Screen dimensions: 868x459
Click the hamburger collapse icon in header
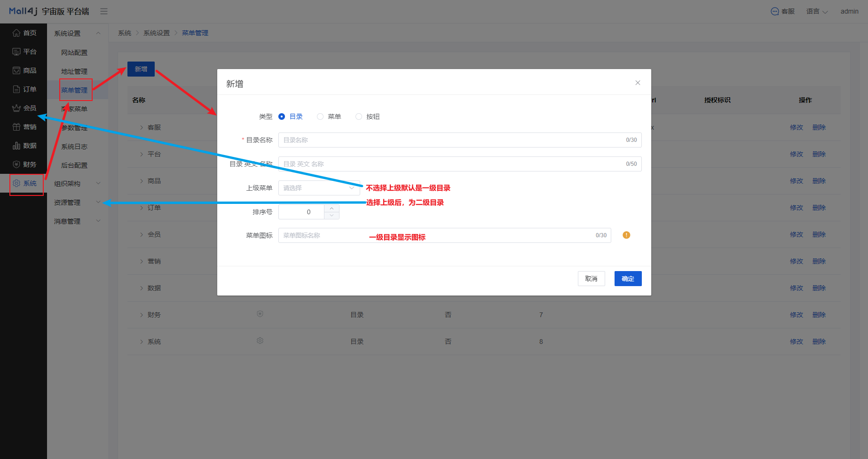pyautogui.click(x=104, y=11)
